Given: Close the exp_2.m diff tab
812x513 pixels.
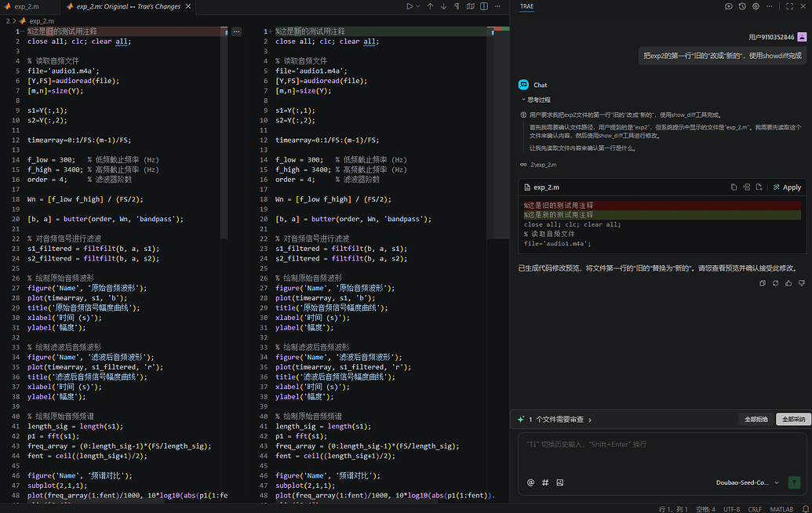Looking at the screenshot, I should tap(188, 6).
